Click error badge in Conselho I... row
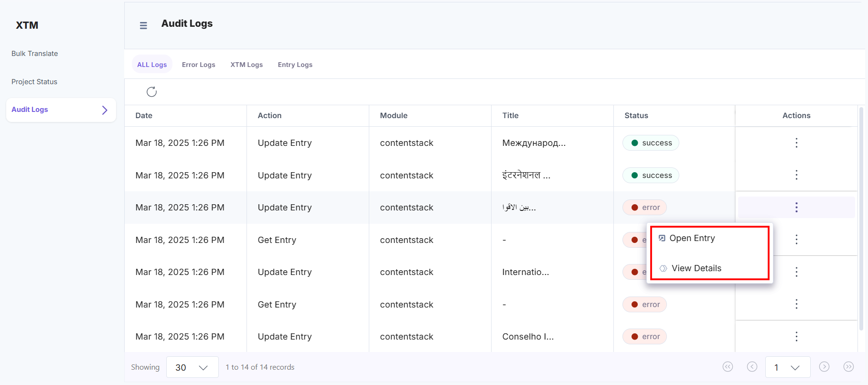Screen dimensions: 868x385 644,337
